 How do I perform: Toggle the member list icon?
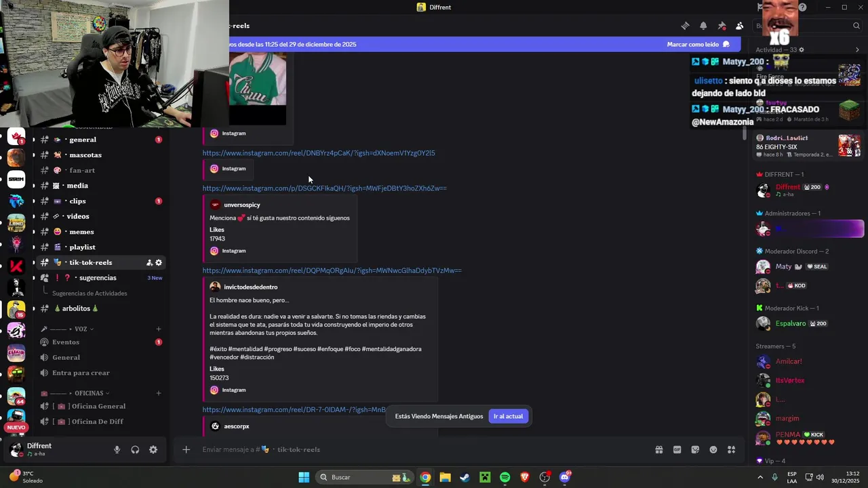tap(739, 26)
